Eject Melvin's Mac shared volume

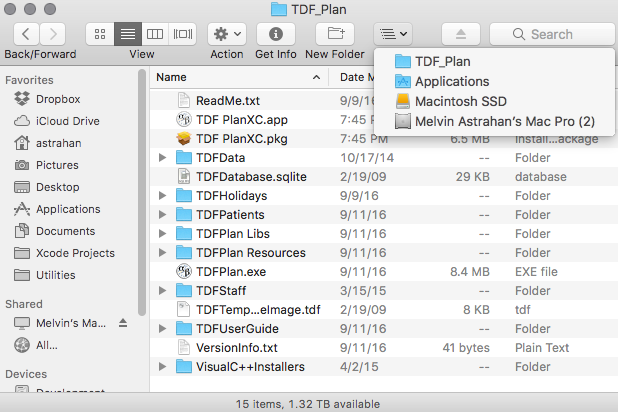(x=124, y=323)
